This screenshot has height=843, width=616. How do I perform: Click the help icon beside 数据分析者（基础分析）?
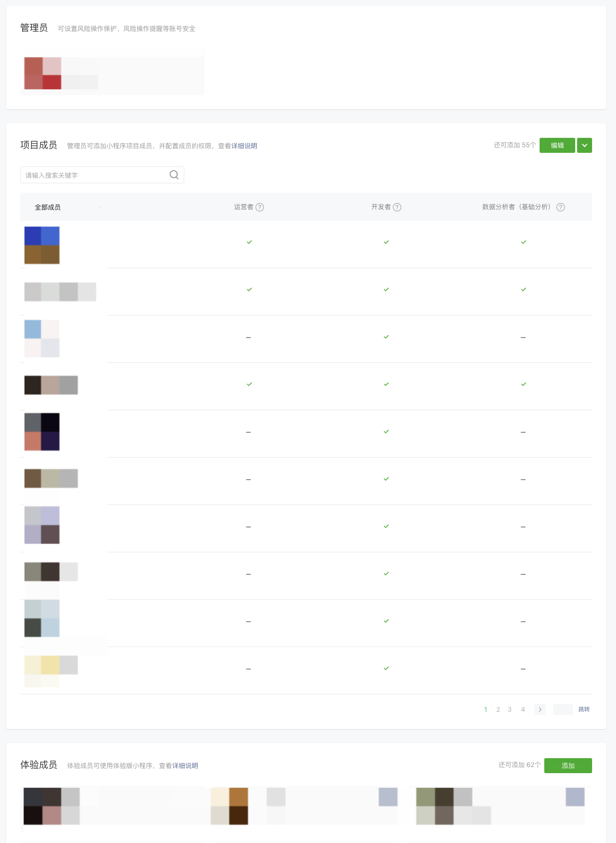[561, 207]
